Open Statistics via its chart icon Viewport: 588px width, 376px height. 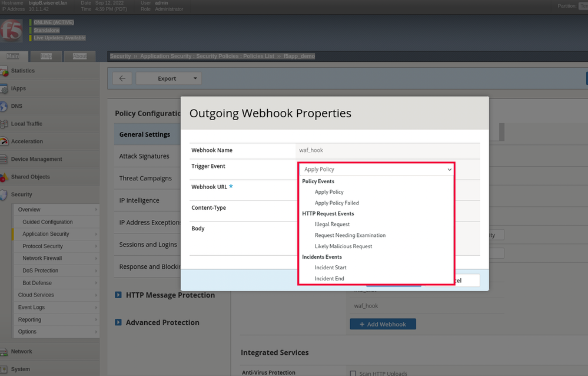[5, 71]
